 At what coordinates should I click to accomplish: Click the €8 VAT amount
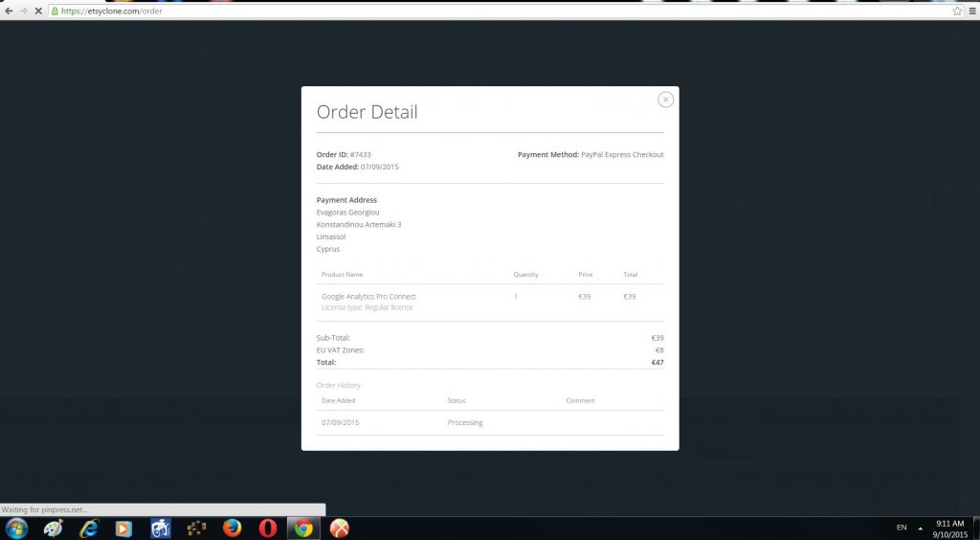pyautogui.click(x=659, y=350)
